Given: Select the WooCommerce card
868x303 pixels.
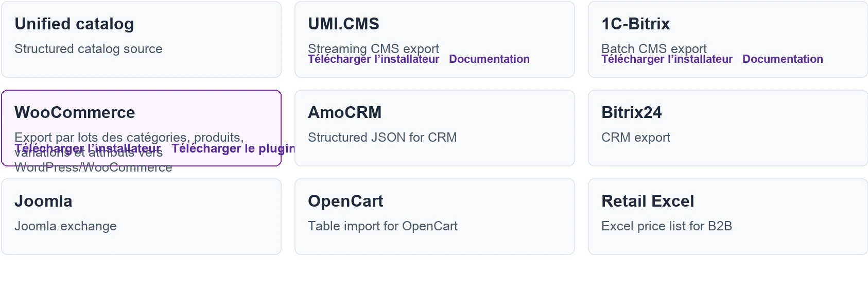Looking at the screenshot, I should [x=141, y=128].
